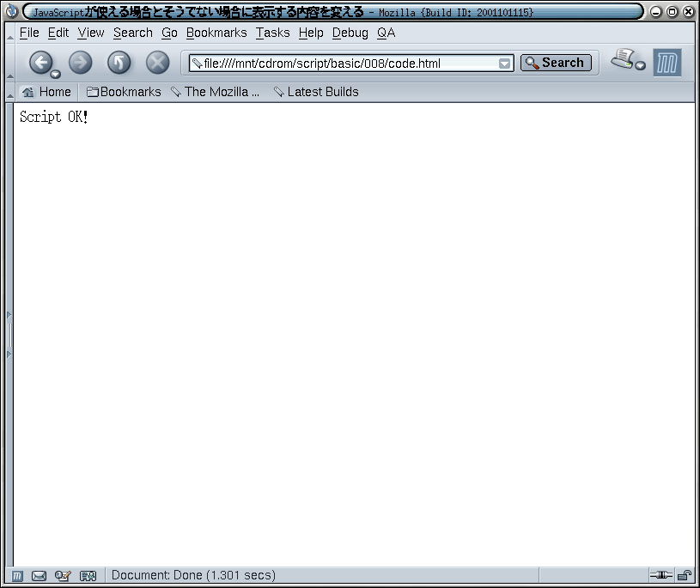Open the QA menu
700x588 pixels.
[387, 33]
